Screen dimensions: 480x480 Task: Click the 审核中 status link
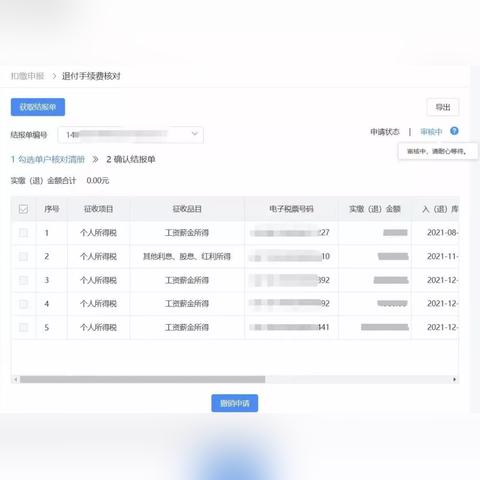point(431,132)
